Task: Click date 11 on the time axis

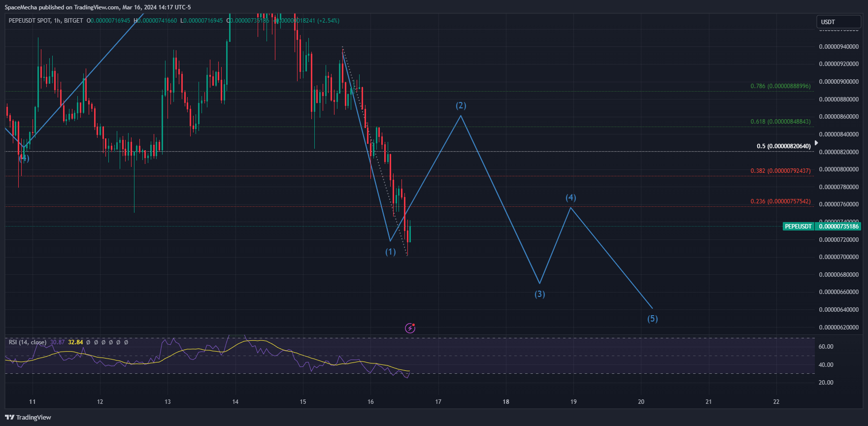Action: point(33,402)
